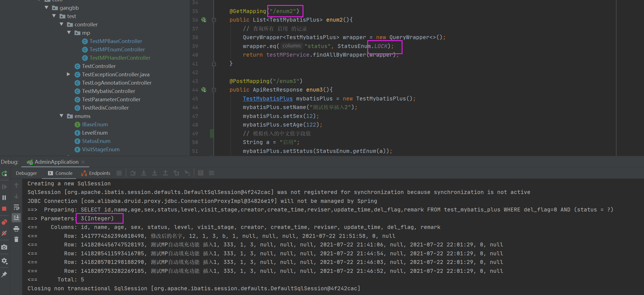This screenshot has height=295, width=644.
Task: Select TestController in project tree
Action: (99, 66)
